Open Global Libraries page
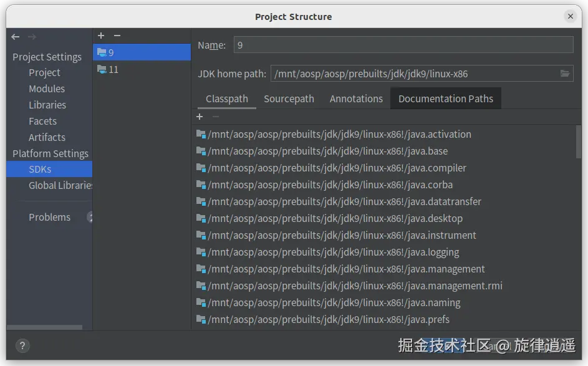The width and height of the screenshot is (588, 366). click(x=60, y=185)
